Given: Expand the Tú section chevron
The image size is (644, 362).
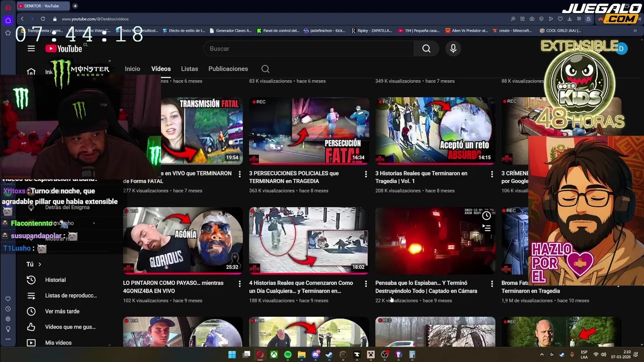Looking at the screenshot, I should coord(40,264).
